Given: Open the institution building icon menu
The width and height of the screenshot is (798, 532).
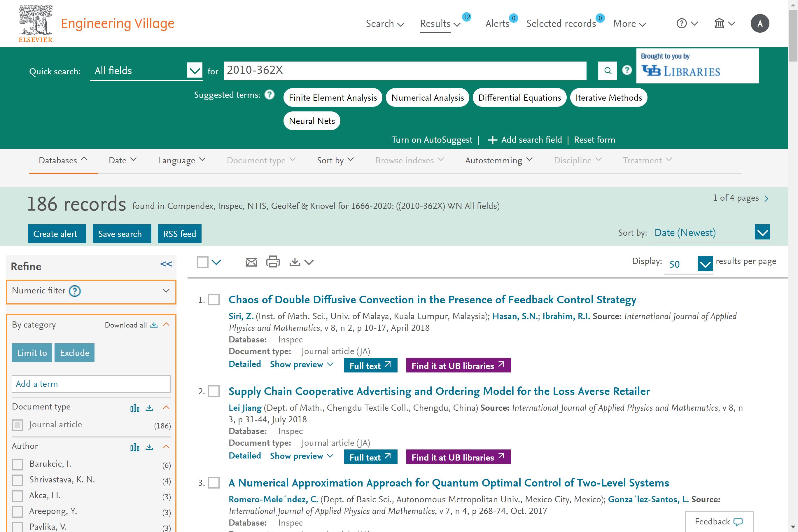Looking at the screenshot, I should 724,23.
